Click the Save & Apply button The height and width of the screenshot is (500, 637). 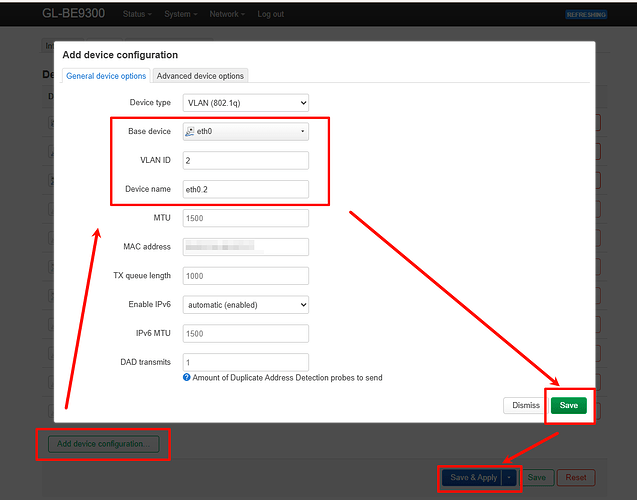[x=473, y=477]
